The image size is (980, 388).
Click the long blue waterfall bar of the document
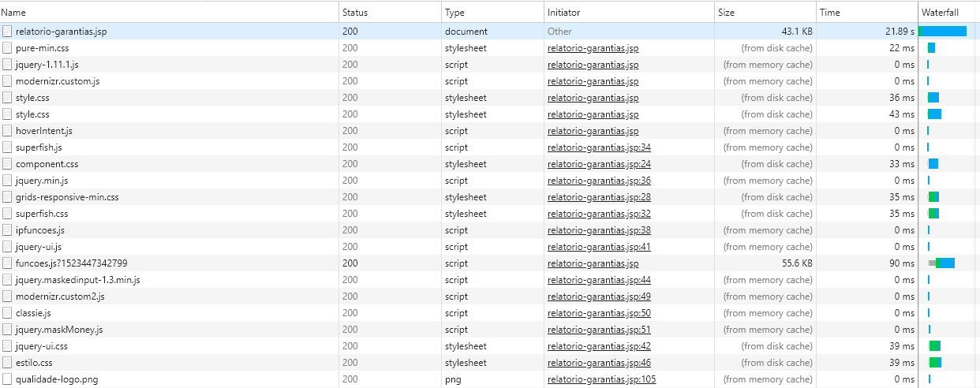point(943,32)
